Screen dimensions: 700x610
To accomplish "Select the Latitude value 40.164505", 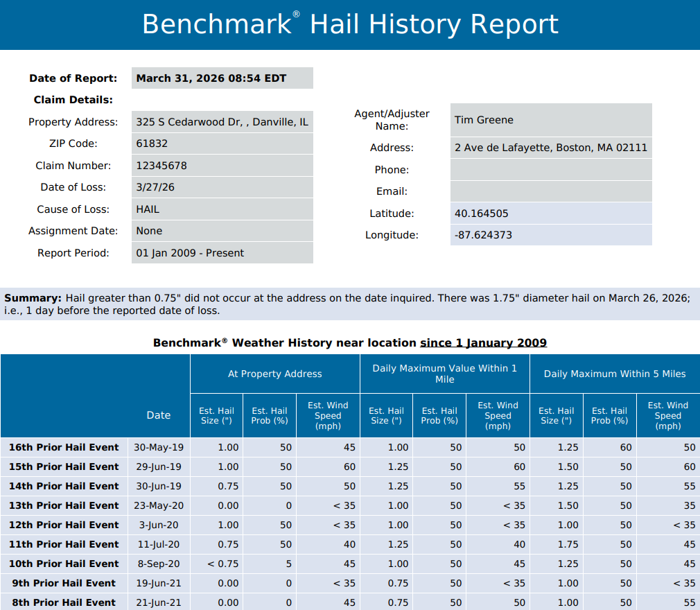I will [x=550, y=213].
